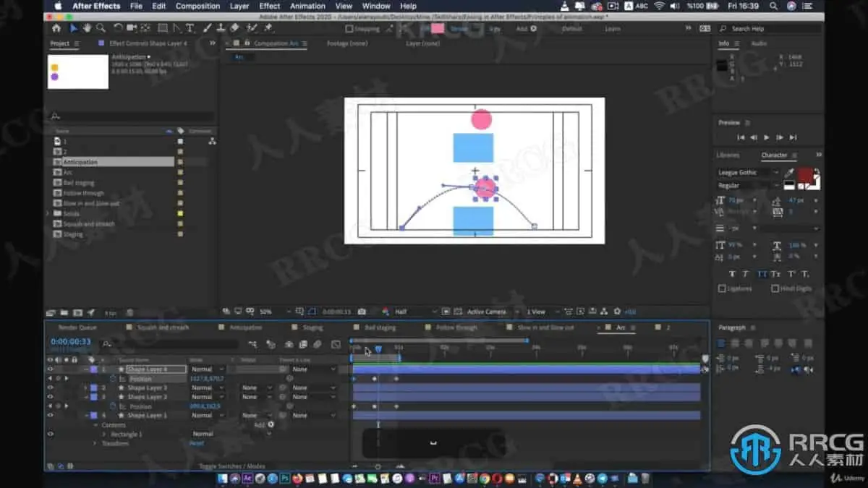Image resolution: width=868 pixels, height=488 pixels.
Task: Play the preview
Action: tap(767, 137)
